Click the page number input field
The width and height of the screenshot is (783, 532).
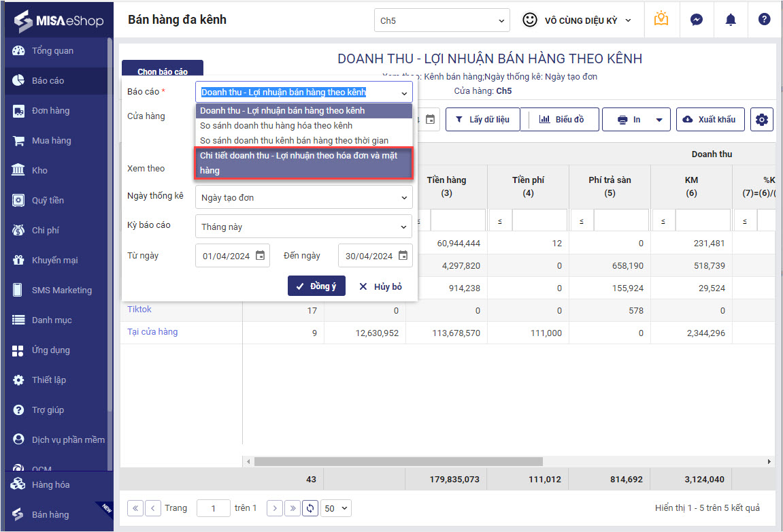(213, 508)
